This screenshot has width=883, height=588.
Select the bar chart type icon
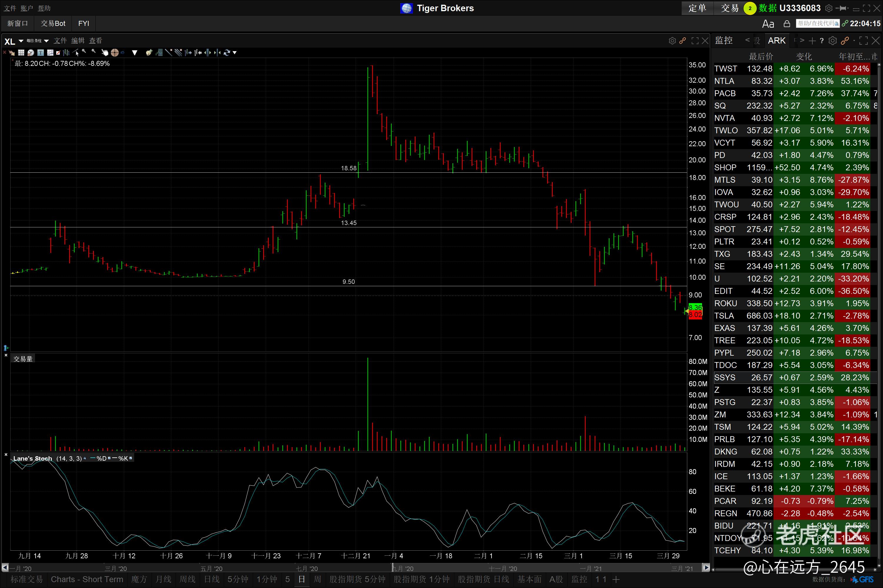tap(66, 53)
